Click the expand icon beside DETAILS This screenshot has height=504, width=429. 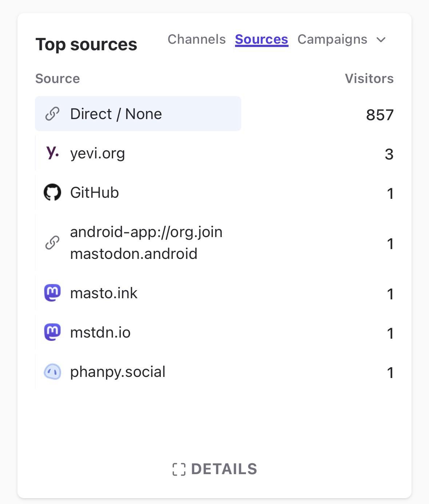[179, 469]
